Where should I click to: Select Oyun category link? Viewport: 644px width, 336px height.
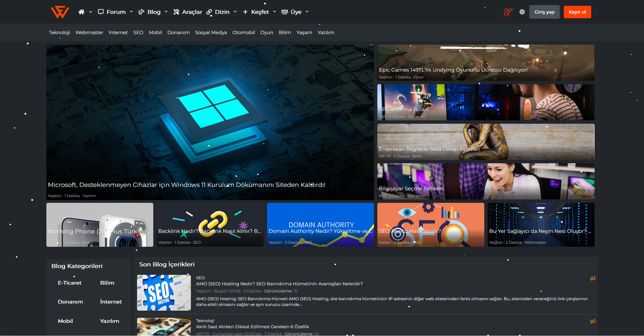coord(267,32)
